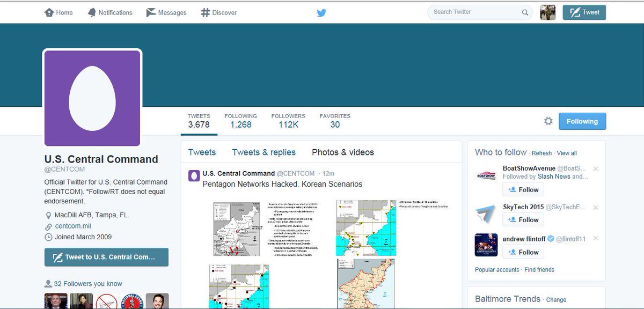The height and width of the screenshot is (309, 644).
Task: Click the tweet's small purple egg avatar
Action: [x=194, y=176]
